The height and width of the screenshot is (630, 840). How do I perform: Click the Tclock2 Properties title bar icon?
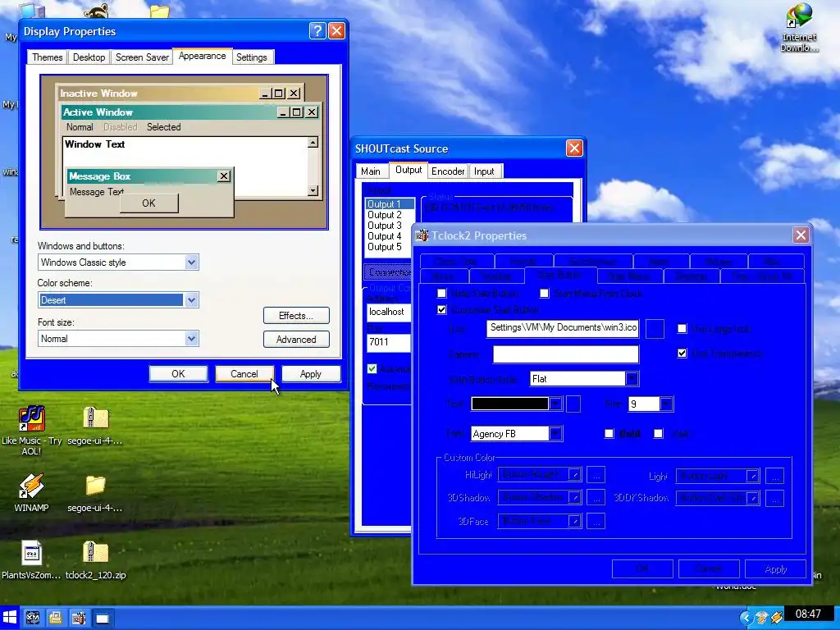[x=422, y=235]
